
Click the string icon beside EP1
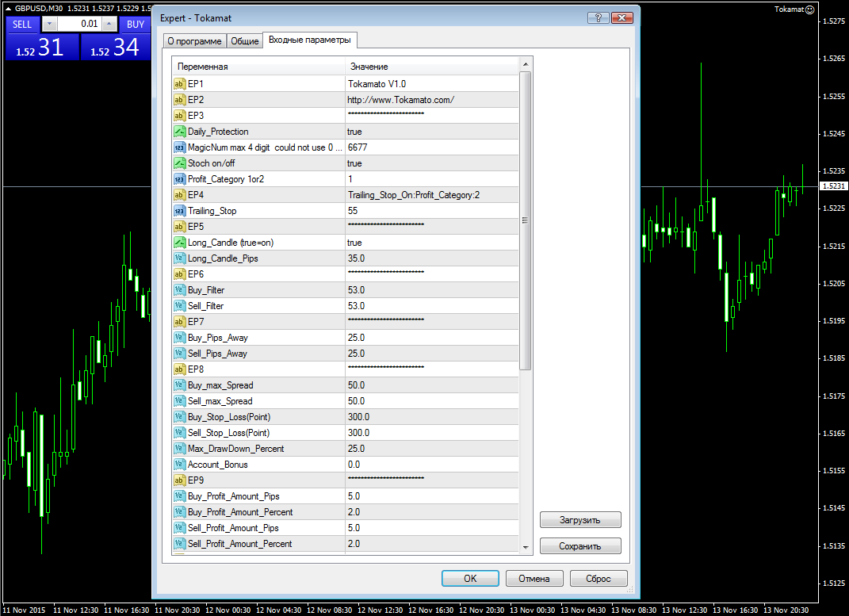(x=179, y=84)
